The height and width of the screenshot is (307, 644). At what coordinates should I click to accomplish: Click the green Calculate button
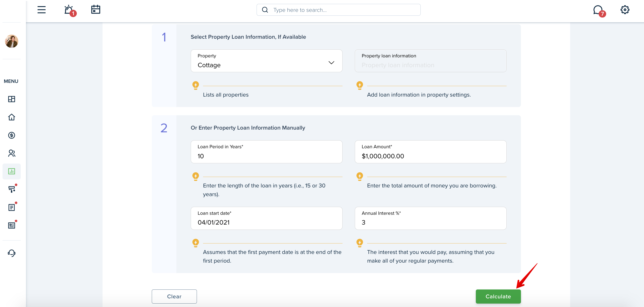coord(498,297)
